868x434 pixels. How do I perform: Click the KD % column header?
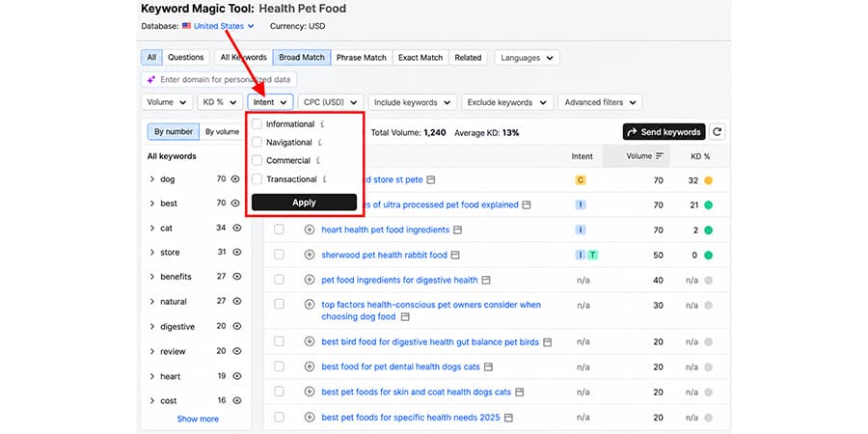pos(700,156)
